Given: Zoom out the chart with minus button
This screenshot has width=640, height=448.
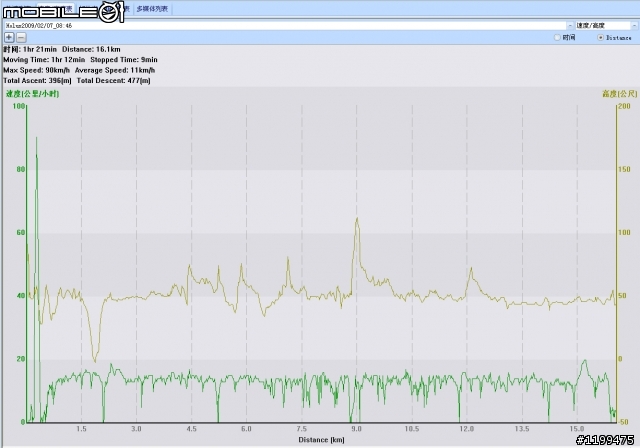Looking at the screenshot, I should [x=21, y=38].
